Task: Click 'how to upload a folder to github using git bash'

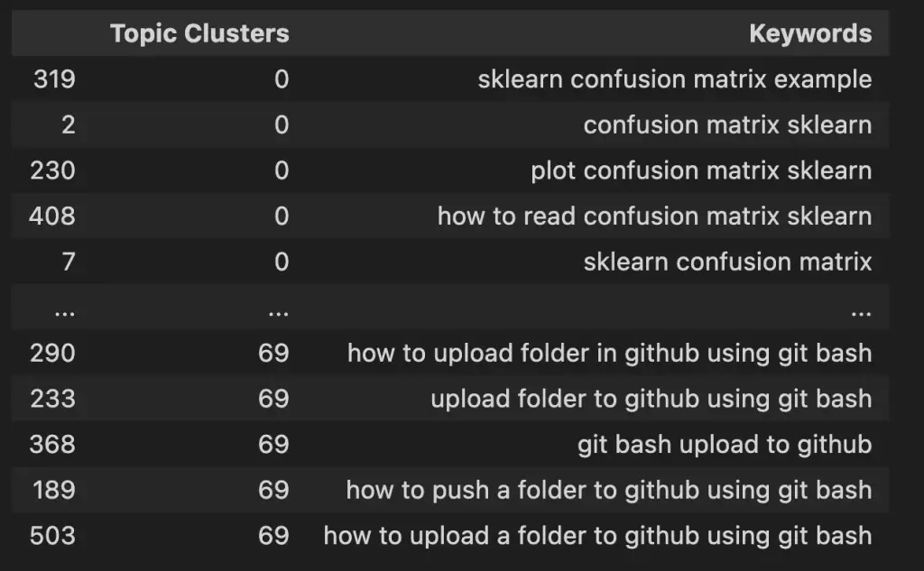Action: (597, 536)
